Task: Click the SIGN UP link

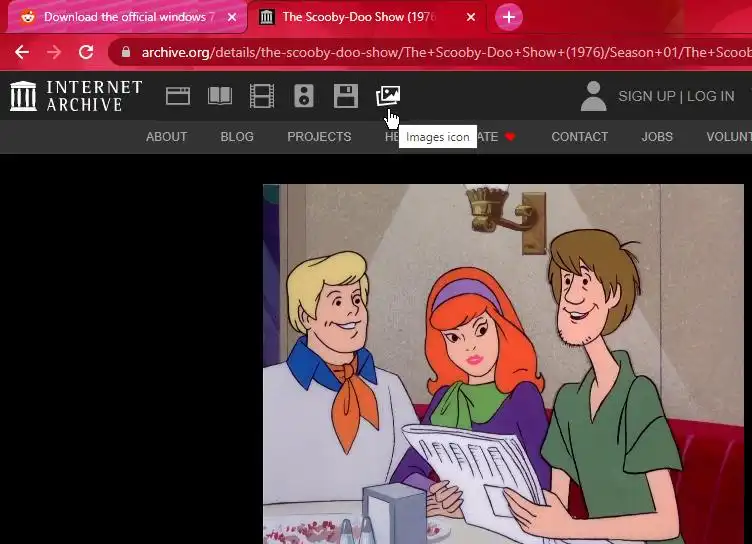Action: [x=646, y=96]
